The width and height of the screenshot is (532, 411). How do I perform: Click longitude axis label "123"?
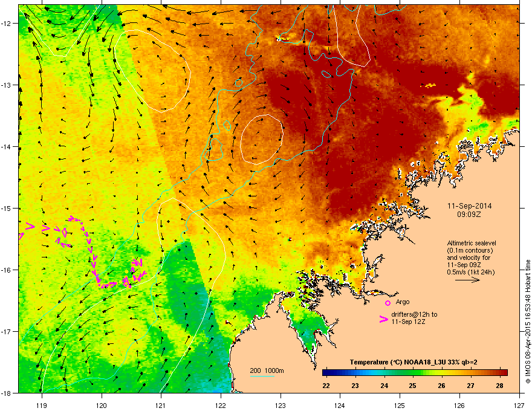pos(281,405)
